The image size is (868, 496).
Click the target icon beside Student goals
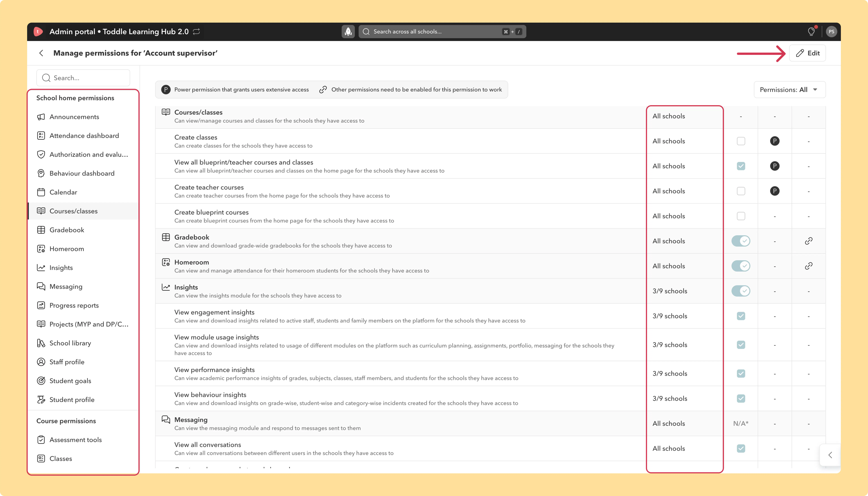coord(41,381)
